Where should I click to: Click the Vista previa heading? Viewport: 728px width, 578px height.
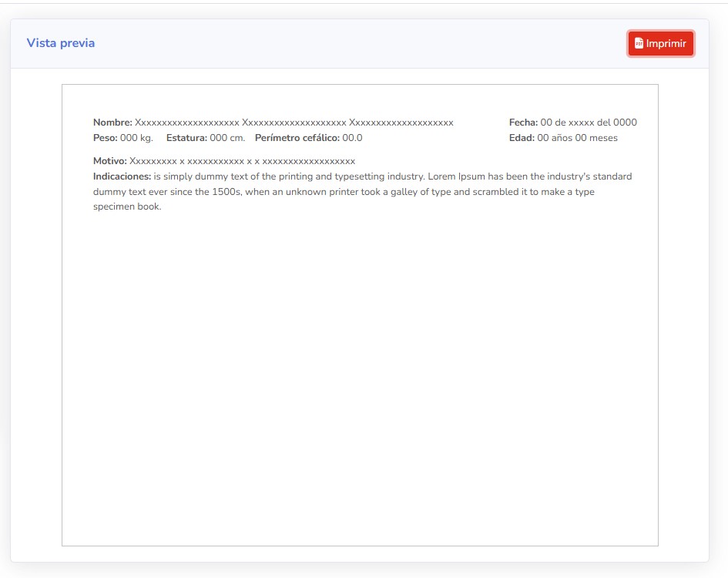click(61, 43)
